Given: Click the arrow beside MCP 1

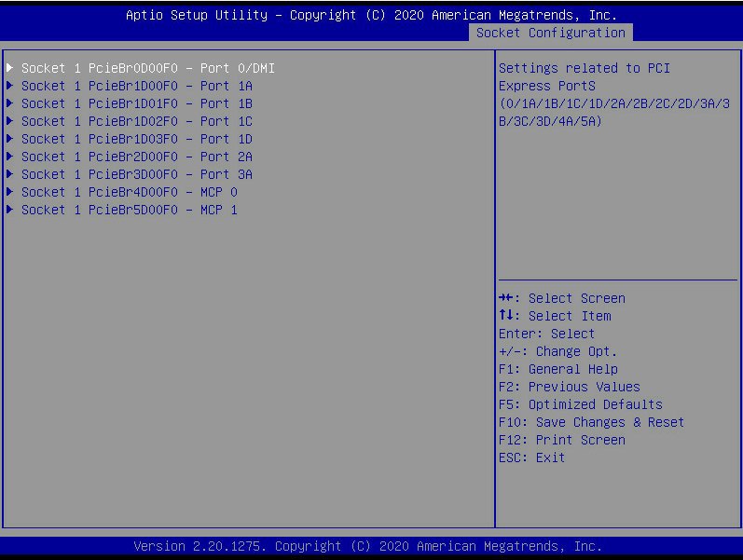Looking at the screenshot, I should point(9,210).
